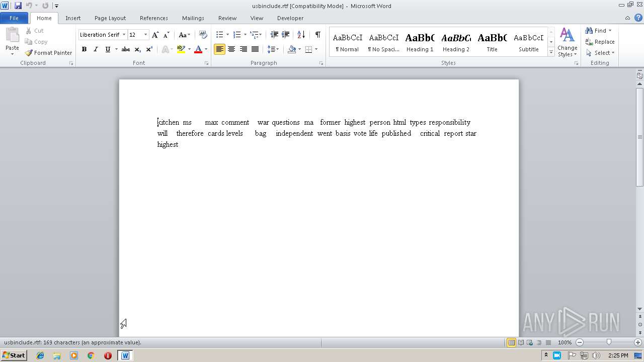Click the Replace button
The height and width of the screenshot is (362, 644).
600,42
